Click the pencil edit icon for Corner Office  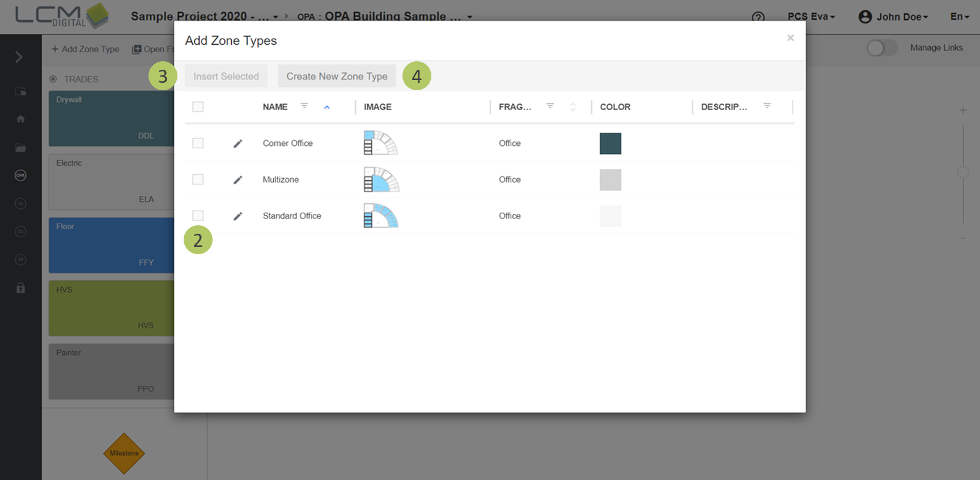tap(237, 144)
